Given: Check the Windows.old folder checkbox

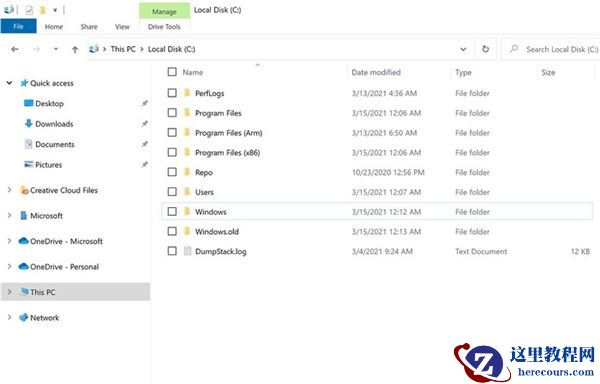Looking at the screenshot, I should click(x=172, y=231).
